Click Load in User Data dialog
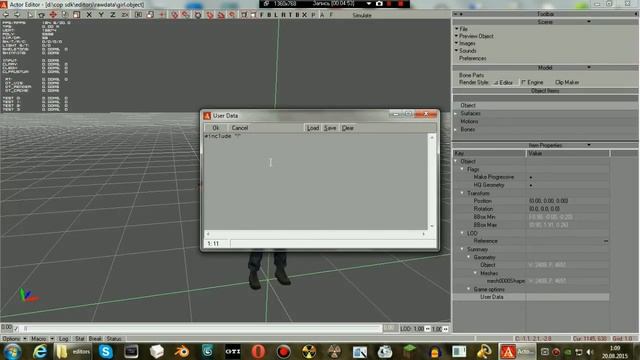The width and height of the screenshot is (640, 360). point(313,128)
